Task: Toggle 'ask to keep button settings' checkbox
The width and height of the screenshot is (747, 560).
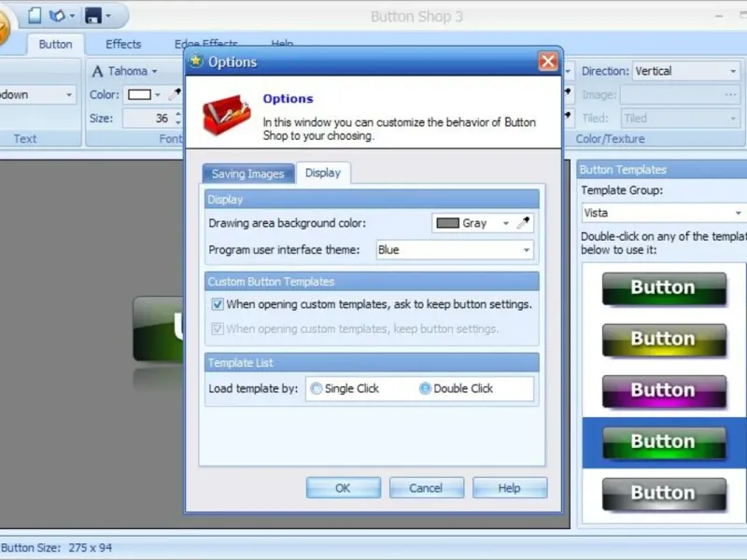Action: coord(218,304)
